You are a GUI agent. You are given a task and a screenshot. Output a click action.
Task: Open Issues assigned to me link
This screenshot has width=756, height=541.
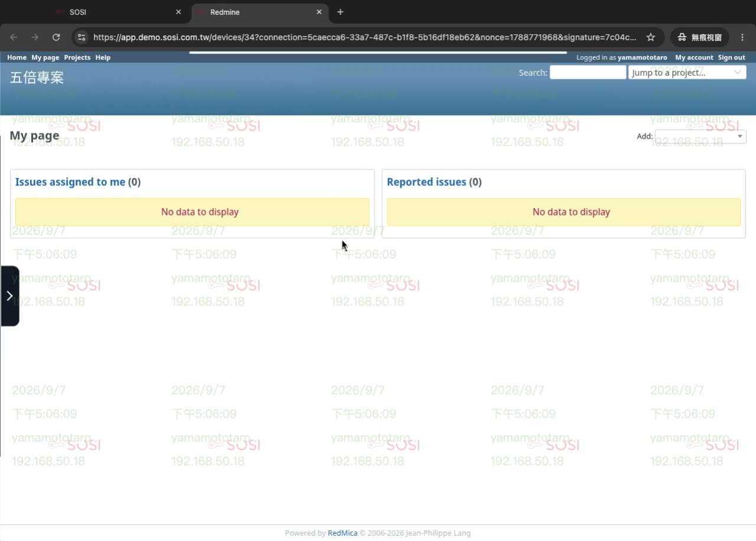70,182
